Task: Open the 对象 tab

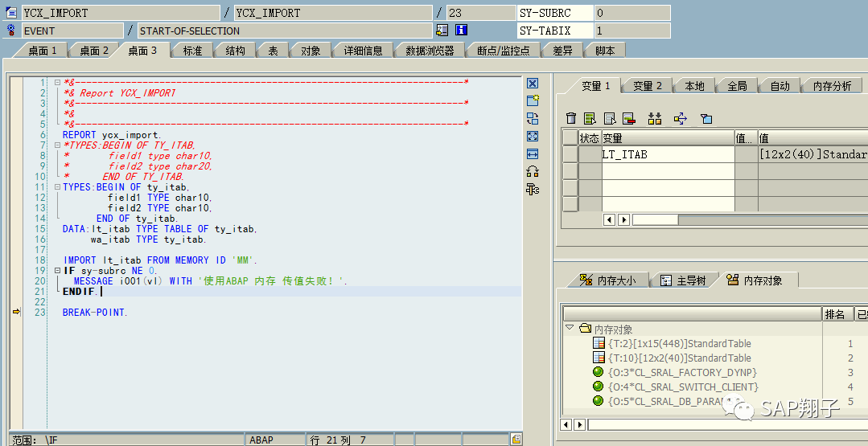Action: 311,51
